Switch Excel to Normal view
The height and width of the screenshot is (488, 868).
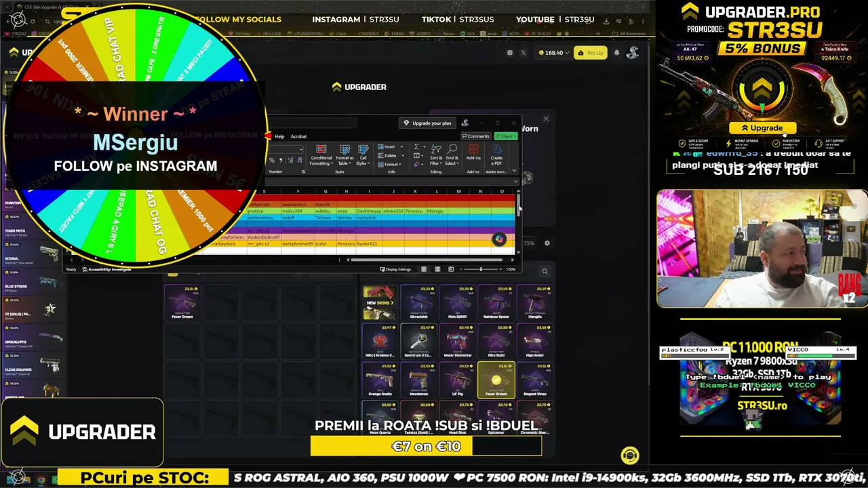click(x=424, y=269)
